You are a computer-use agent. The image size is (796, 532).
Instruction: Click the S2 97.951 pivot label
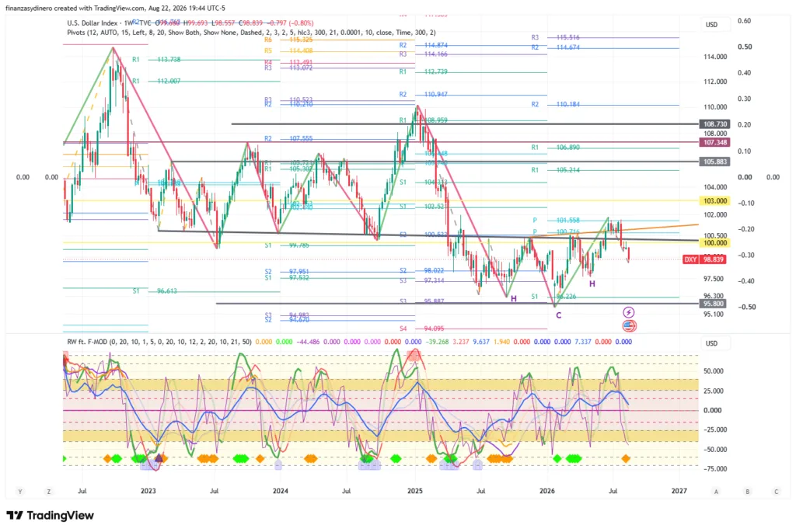point(287,272)
